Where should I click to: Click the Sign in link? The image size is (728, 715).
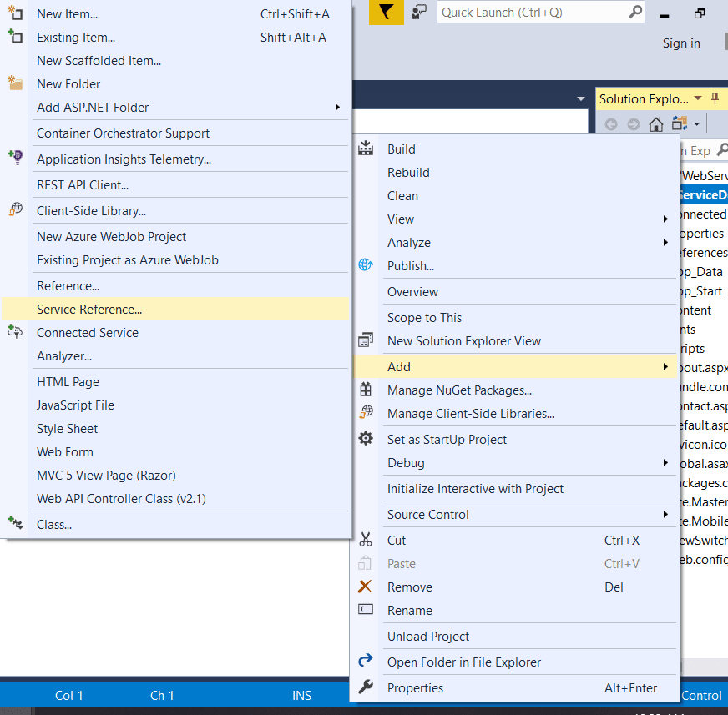(681, 43)
